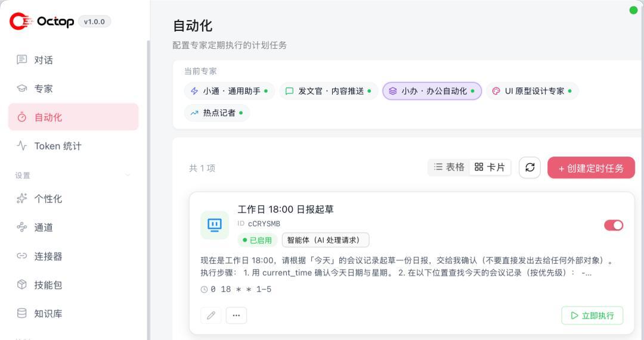
Task: Click the cron expression 0 18 * * 1-5
Action: [x=241, y=289]
